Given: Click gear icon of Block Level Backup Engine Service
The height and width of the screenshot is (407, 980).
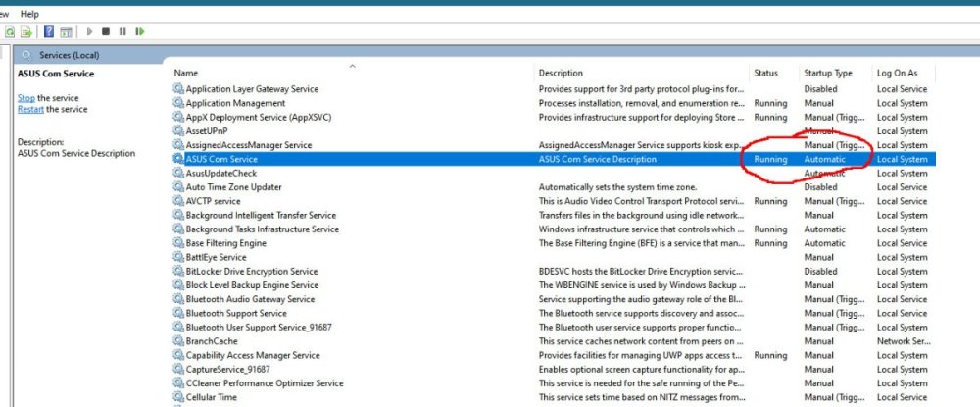Looking at the screenshot, I should 178,285.
